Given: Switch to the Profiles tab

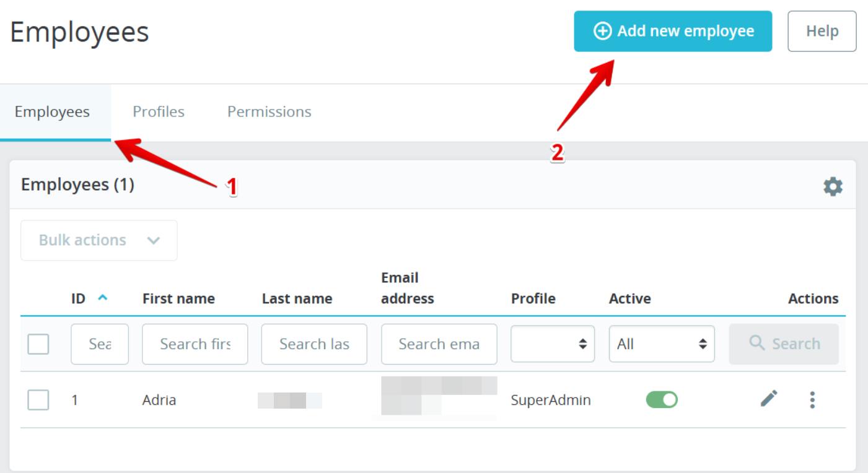Looking at the screenshot, I should (159, 112).
